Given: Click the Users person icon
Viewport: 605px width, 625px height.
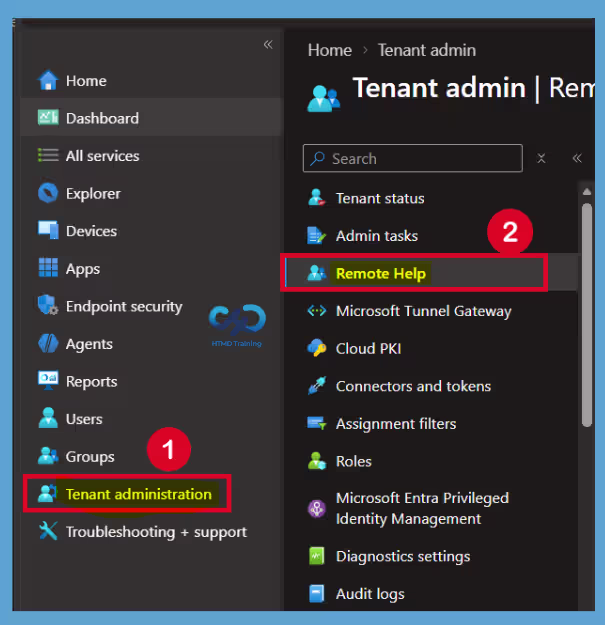Looking at the screenshot, I should (x=48, y=418).
